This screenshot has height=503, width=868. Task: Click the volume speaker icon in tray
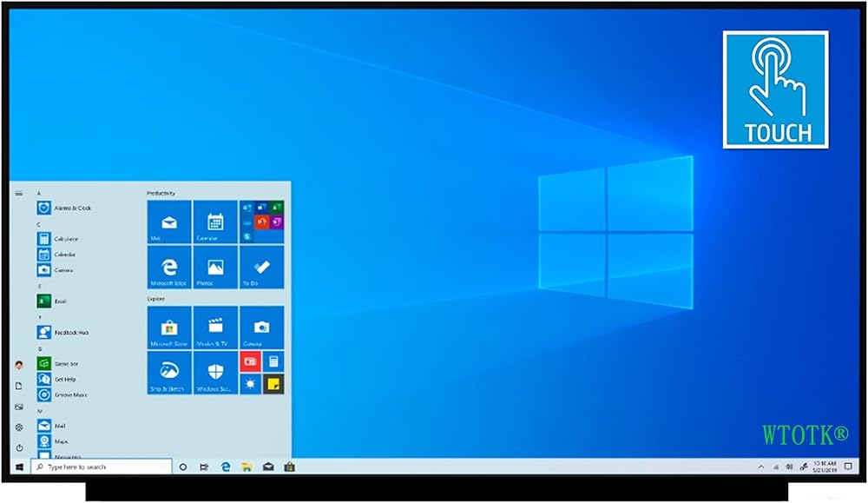tap(789, 467)
